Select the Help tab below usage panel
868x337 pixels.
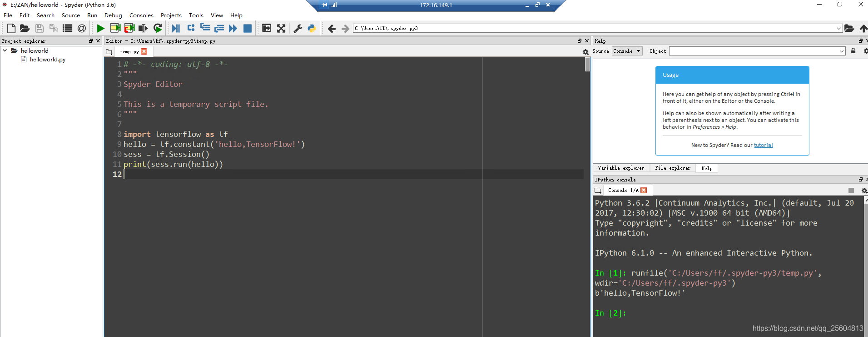tap(707, 168)
